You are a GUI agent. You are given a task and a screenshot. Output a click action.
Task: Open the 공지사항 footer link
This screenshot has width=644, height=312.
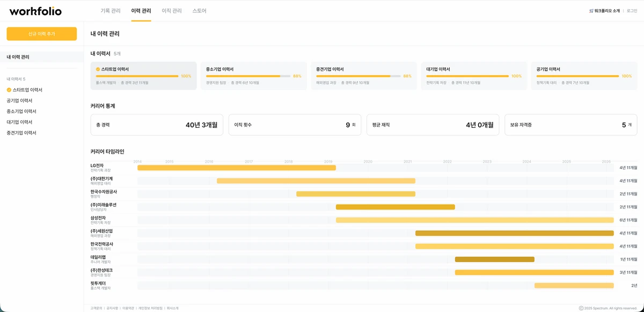pos(112,308)
